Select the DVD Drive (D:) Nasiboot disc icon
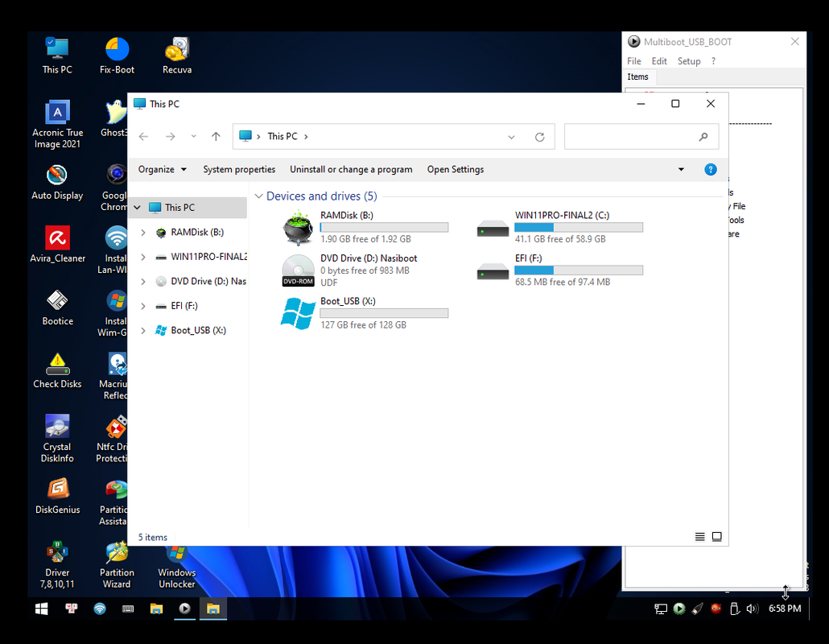This screenshot has width=829, height=644. pos(298,270)
